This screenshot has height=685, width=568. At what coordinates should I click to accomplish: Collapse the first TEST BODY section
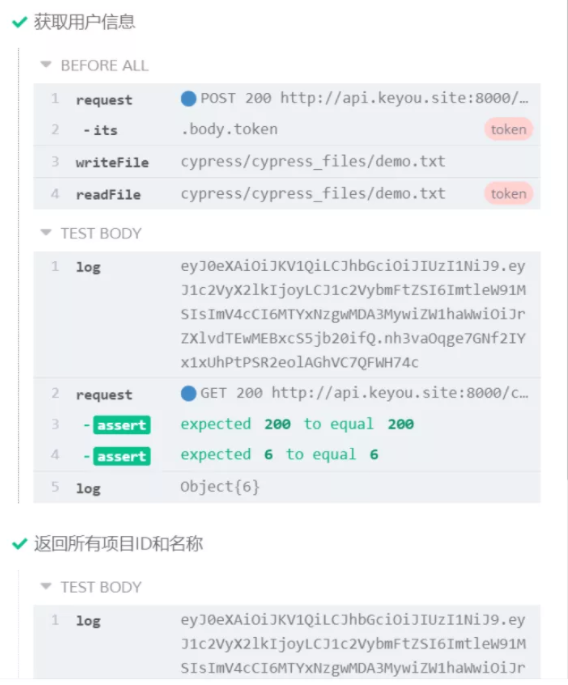point(46,232)
